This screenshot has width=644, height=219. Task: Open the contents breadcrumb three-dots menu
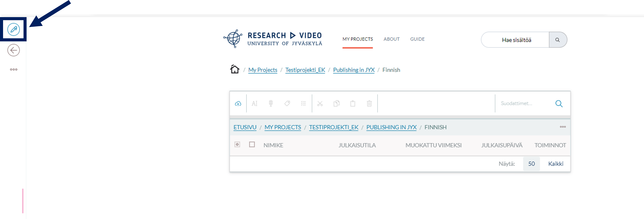click(x=563, y=127)
